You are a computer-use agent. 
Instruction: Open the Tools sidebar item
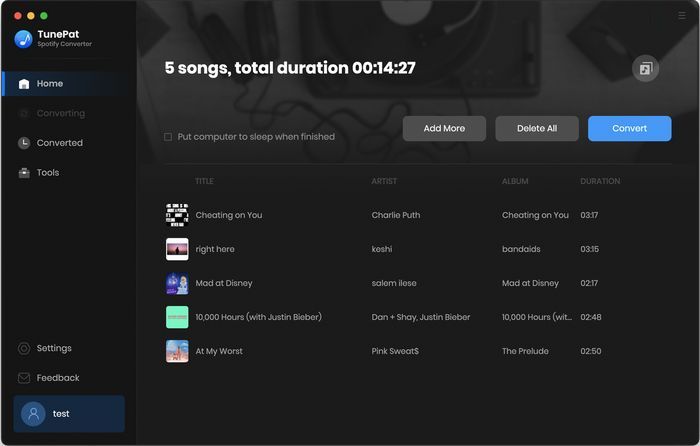[x=48, y=172]
